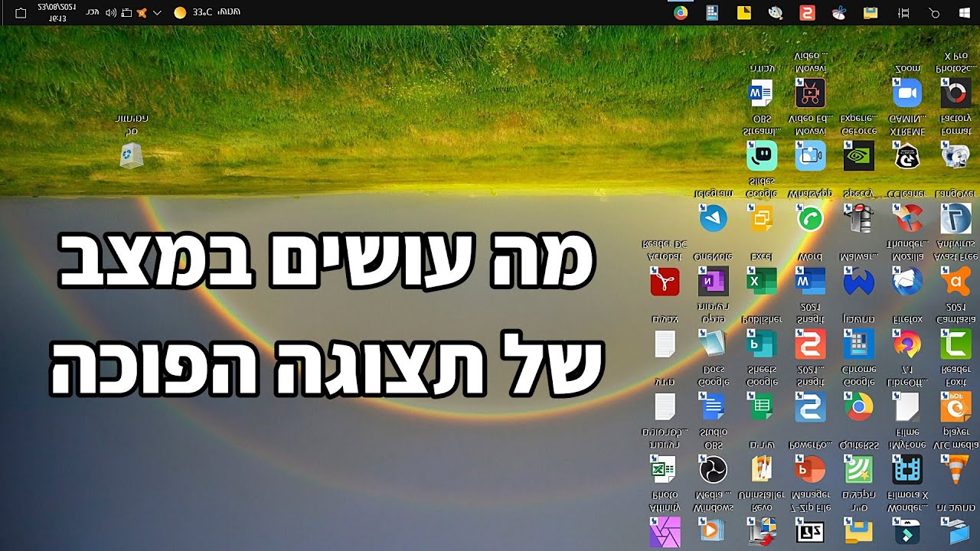Screen dimensions: 980x551
Task: Open the Publisher desktop shortcut
Action: coord(762,344)
